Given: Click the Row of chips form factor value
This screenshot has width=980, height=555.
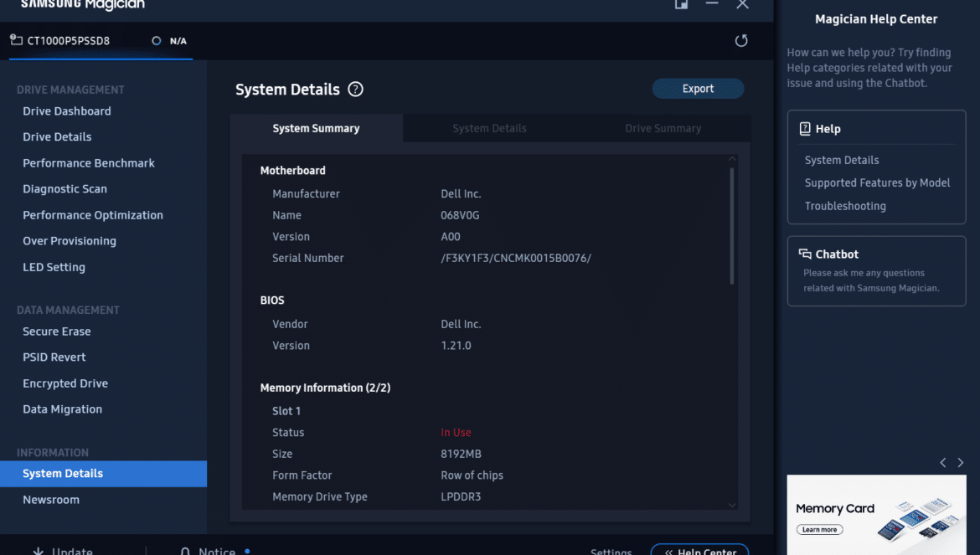Looking at the screenshot, I should click(x=472, y=475).
